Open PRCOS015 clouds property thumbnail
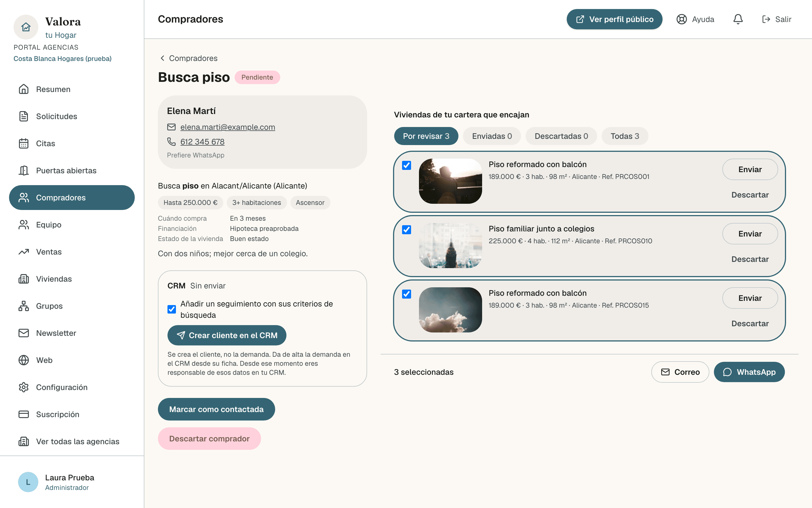Screen dimensions: 812x508 pos(450,310)
